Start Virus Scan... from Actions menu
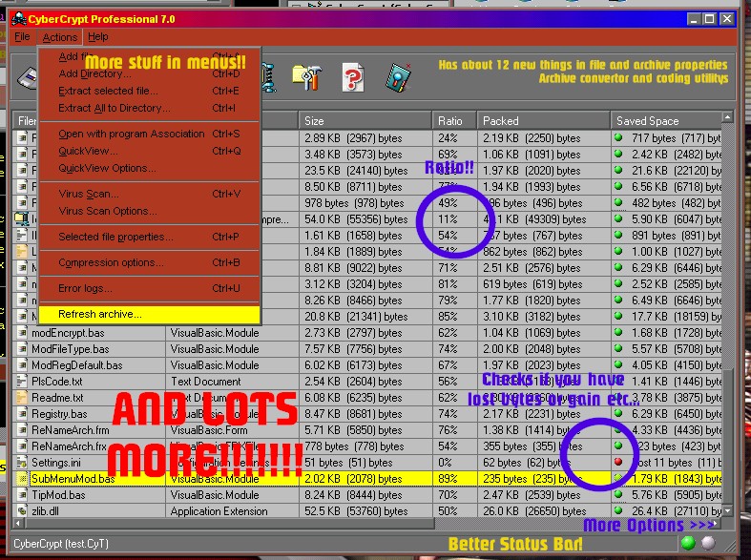 (x=149, y=194)
